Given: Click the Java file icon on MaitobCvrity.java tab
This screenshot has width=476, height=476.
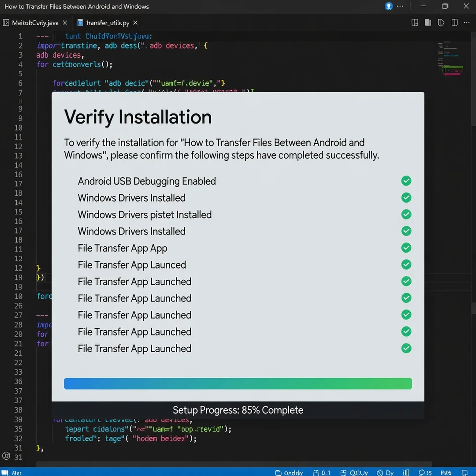Looking at the screenshot, I should [6, 22].
